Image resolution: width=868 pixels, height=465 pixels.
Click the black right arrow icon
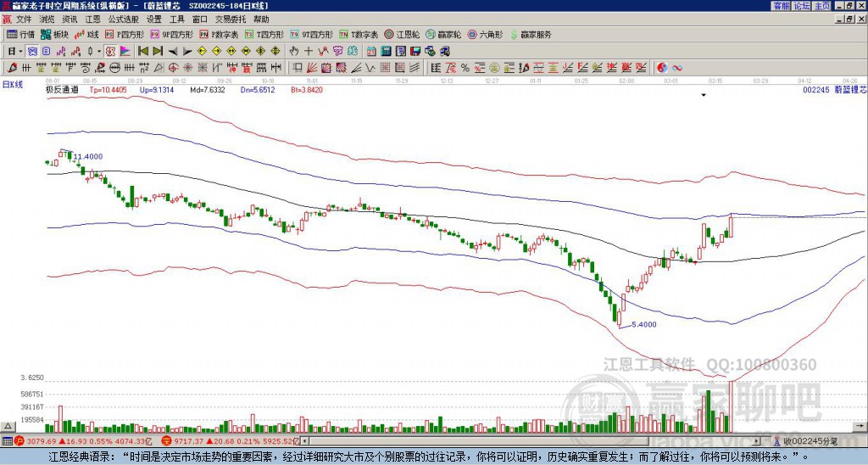point(187,52)
